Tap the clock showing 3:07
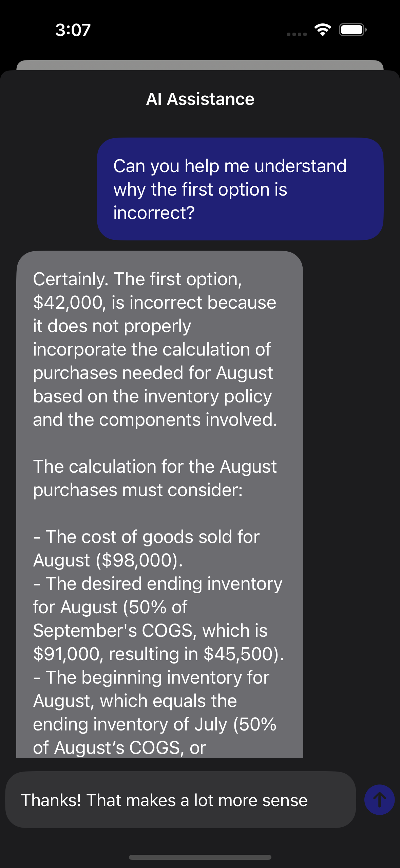400x868 pixels. [73, 30]
